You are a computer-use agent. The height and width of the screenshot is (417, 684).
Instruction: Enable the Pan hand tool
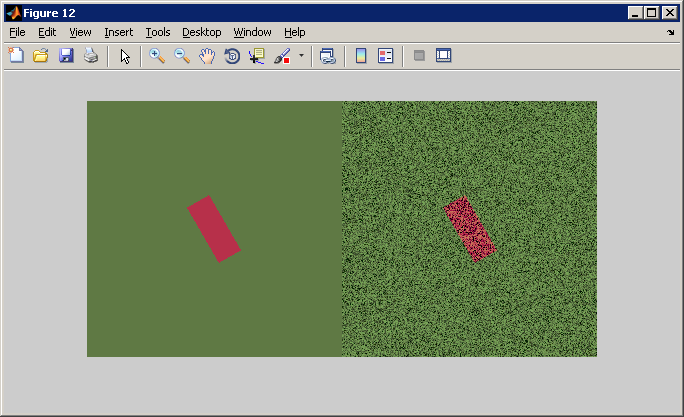click(x=207, y=56)
